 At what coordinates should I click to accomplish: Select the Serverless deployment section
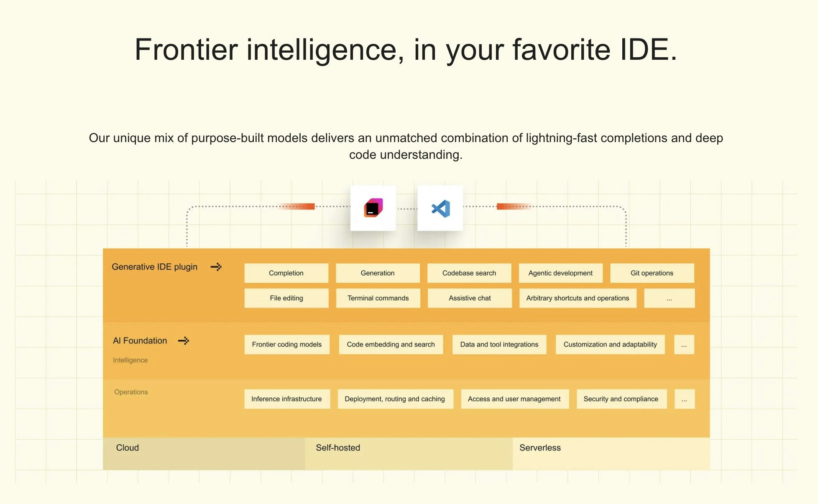pos(611,453)
